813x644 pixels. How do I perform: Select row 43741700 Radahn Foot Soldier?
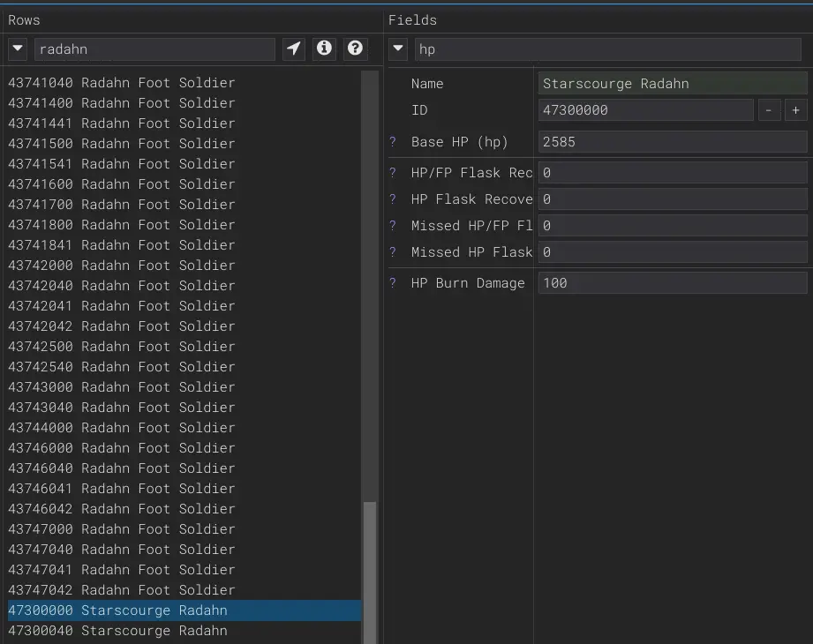[184, 204]
